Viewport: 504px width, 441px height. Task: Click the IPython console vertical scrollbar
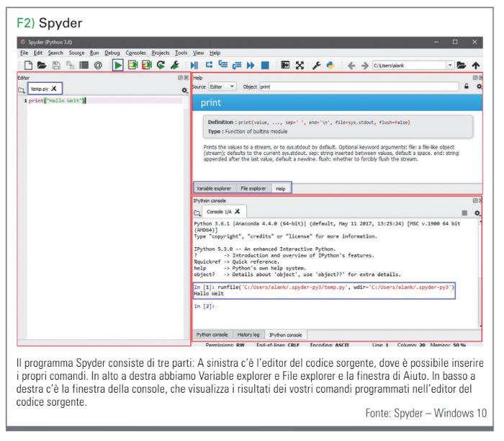click(480, 274)
